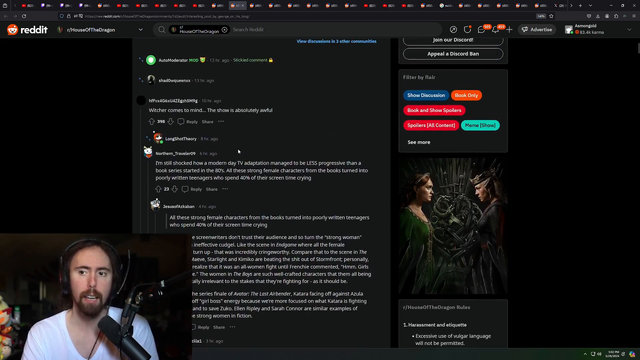Go back in the browser
The image size is (640, 360).
(6, 16)
